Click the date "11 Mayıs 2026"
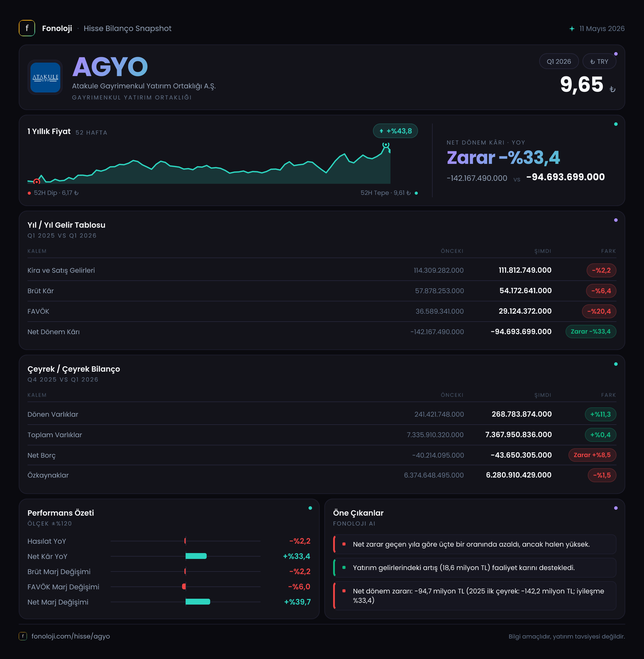 pos(602,29)
